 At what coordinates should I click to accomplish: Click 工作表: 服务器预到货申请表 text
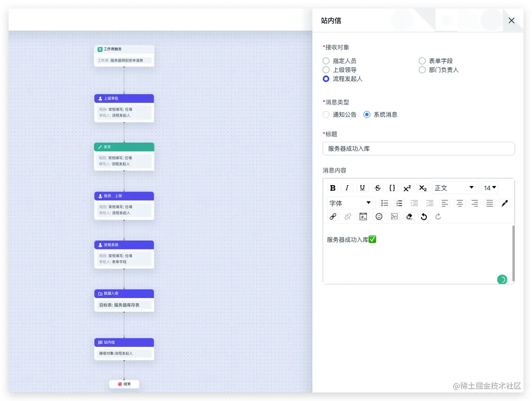point(120,60)
